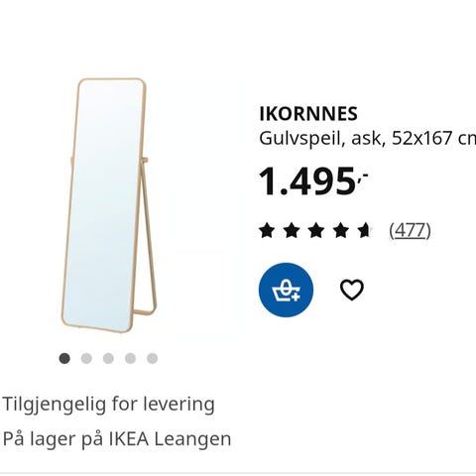Click the third rating star
The width and height of the screenshot is (476, 476).
315,230
